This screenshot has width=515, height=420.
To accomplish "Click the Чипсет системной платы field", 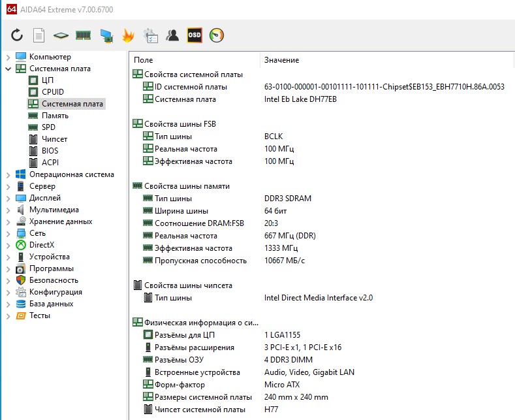I will 200,410.
